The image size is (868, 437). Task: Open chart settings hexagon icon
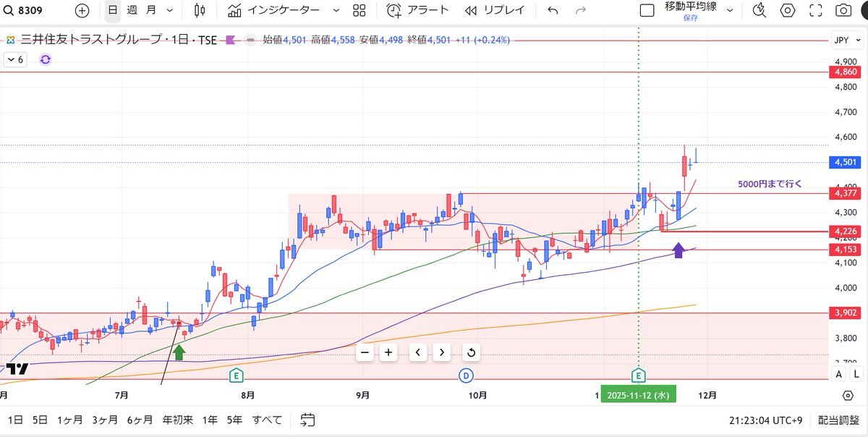[788, 11]
